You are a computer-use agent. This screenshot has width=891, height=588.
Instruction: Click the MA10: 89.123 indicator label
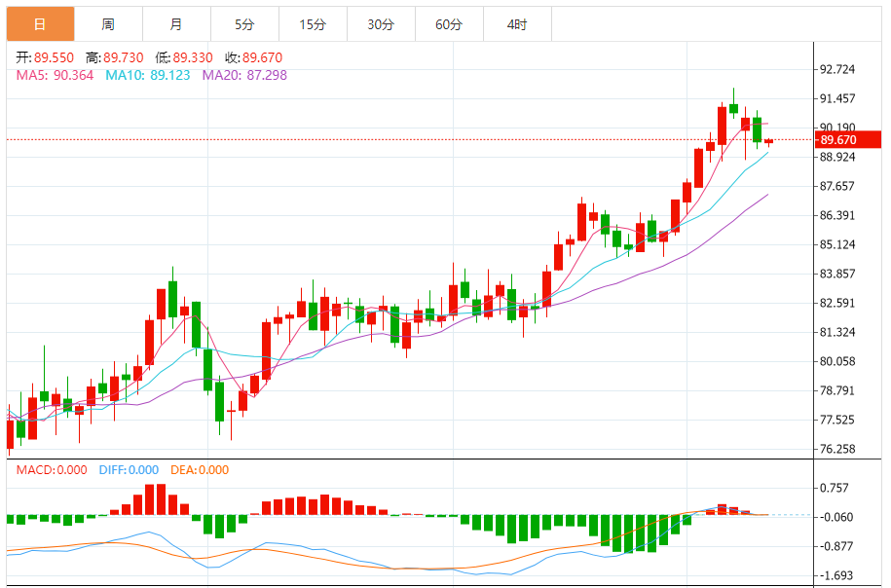[x=148, y=75]
